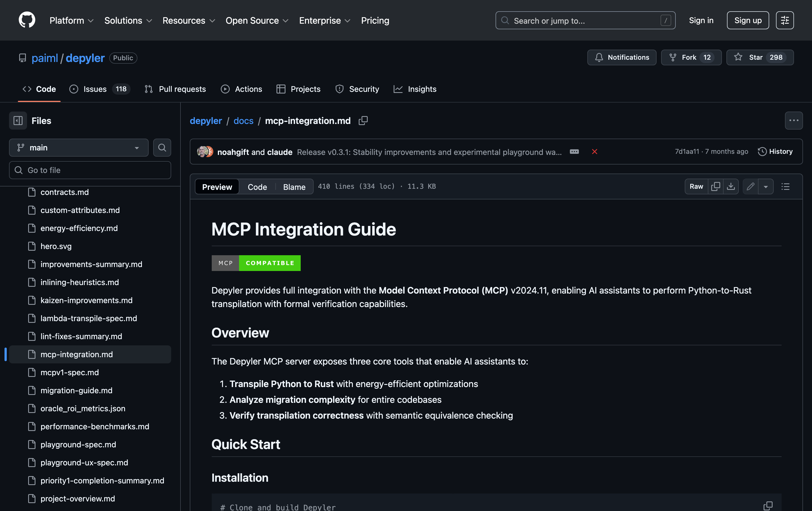Edit file pencil icon
Screen dimensions: 812x511
pos(750,186)
